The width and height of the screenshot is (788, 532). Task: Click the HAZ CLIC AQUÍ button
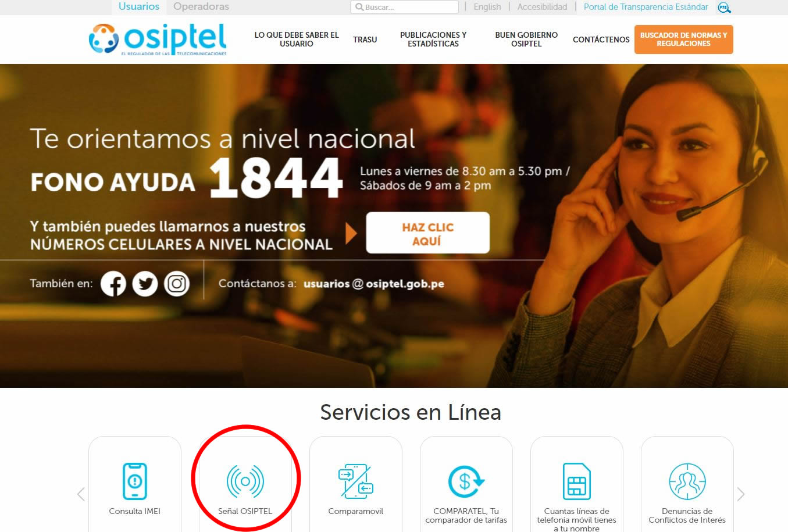pyautogui.click(x=427, y=233)
